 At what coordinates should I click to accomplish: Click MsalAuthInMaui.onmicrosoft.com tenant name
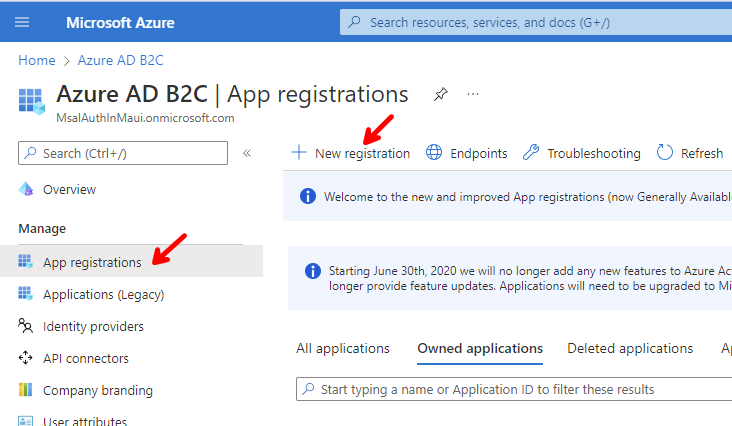145,118
